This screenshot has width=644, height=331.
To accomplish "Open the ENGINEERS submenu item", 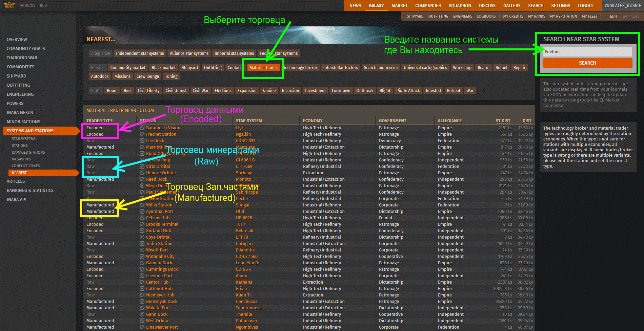I will click(x=462, y=16).
